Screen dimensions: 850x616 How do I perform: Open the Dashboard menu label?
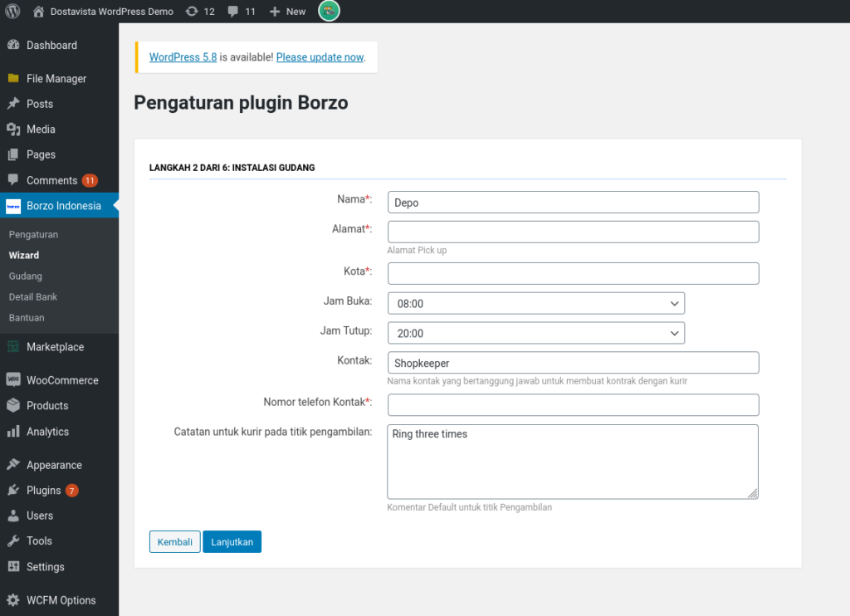[51, 45]
